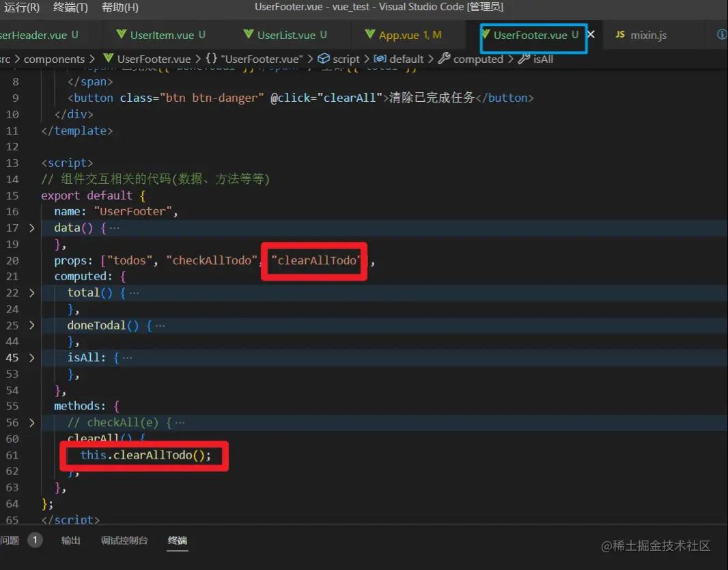
Task: Open the 输出 panel tab
Action: coord(70,540)
